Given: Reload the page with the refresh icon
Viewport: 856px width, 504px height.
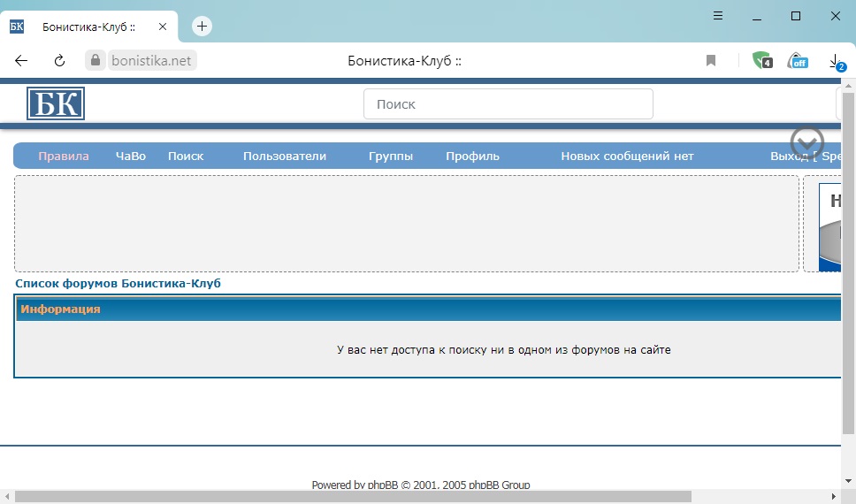Looking at the screenshot, I should pyautogui.click(x=60, y=60).
